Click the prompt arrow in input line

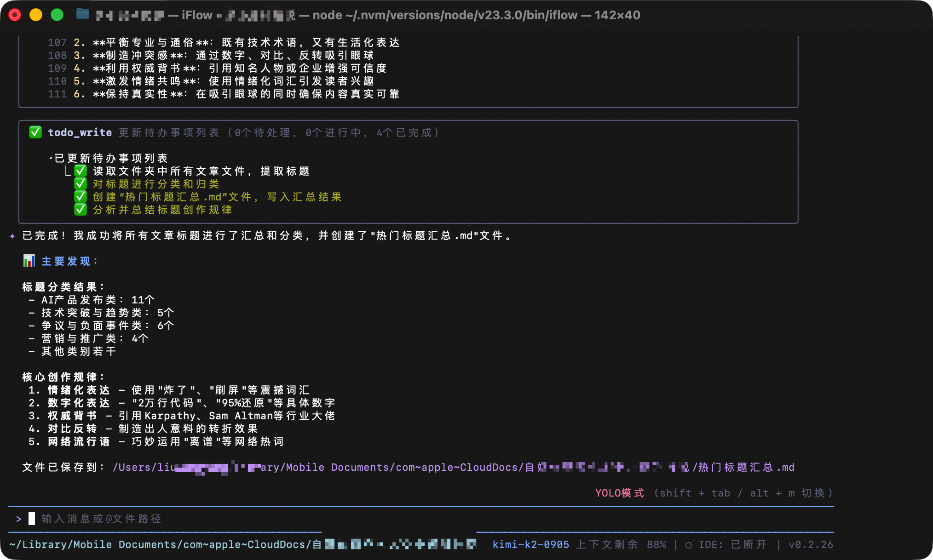point(18,519)
